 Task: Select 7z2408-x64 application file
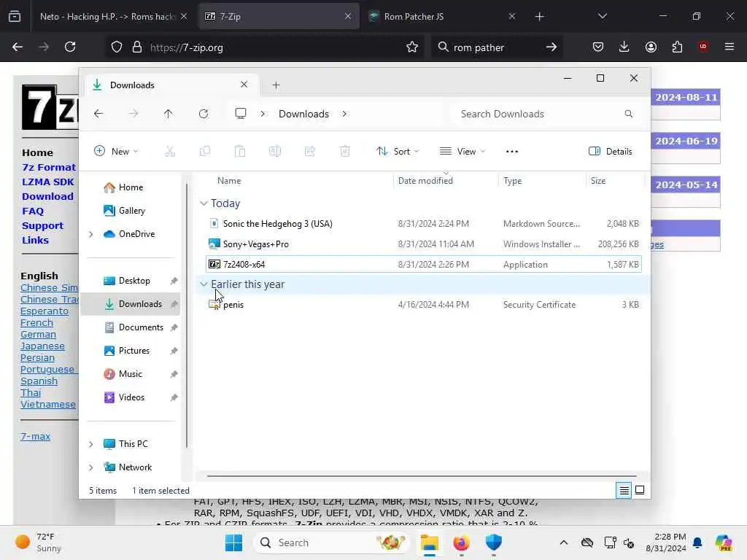(x=424, y=264)
